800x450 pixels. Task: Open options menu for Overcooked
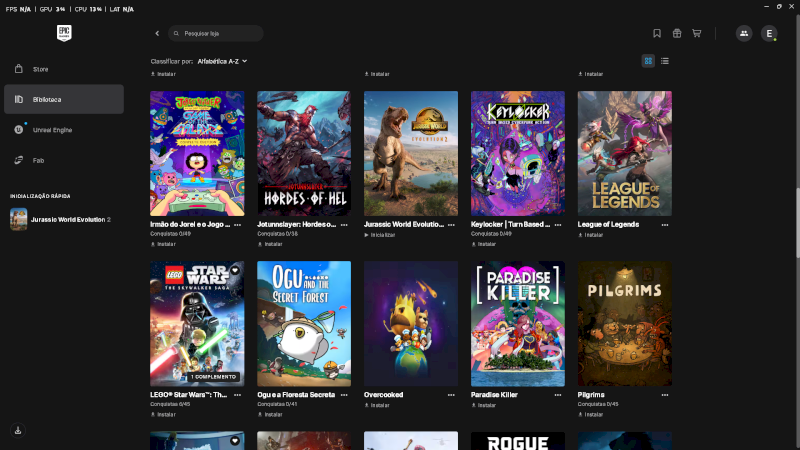point(451,395)
